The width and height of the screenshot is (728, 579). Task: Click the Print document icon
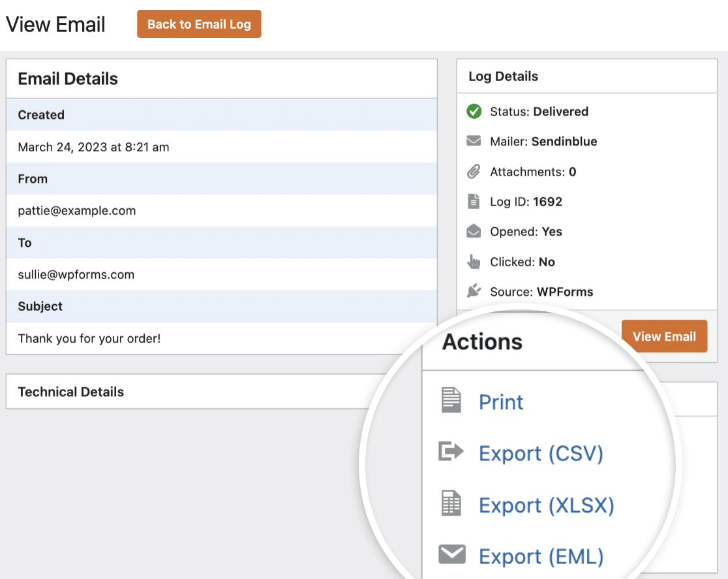coord(451,400)
